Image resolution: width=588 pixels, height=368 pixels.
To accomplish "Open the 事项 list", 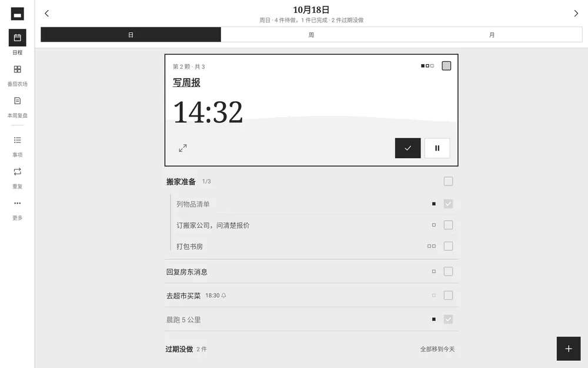I will [x=17, y=147].
